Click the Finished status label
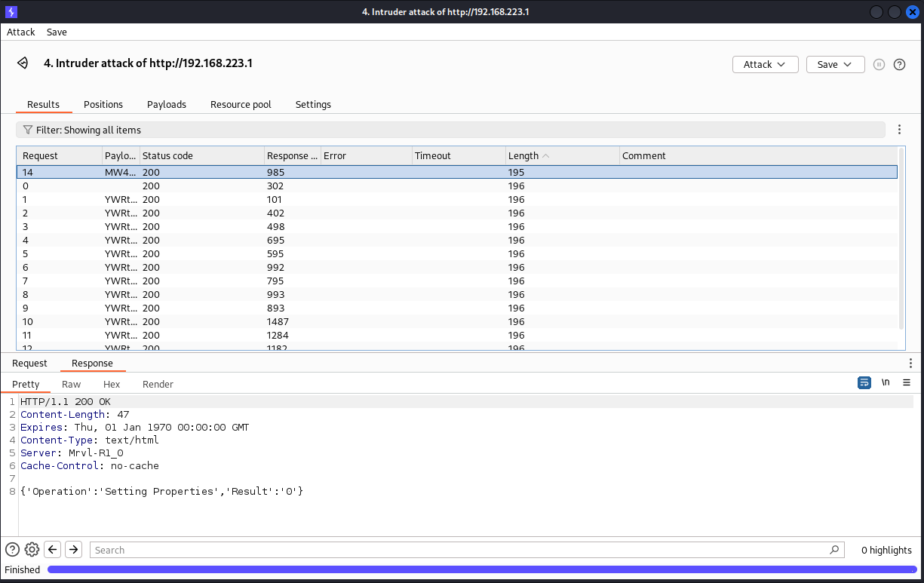 click(x=23, y=569)
